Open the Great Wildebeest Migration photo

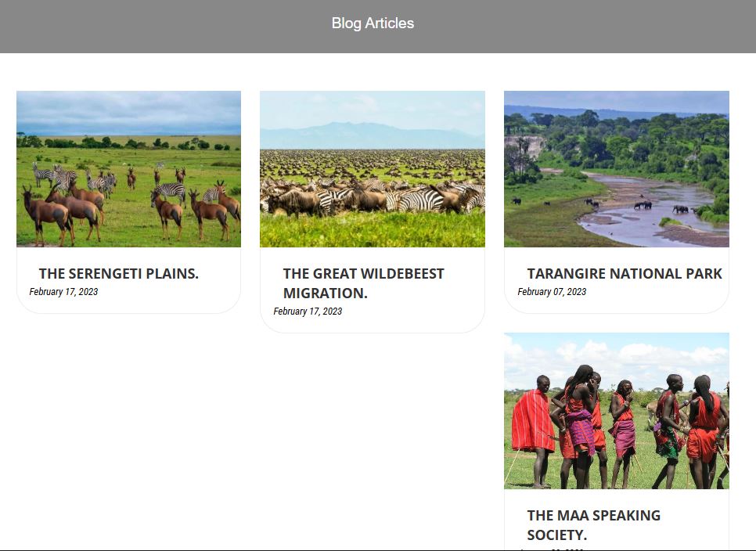(x=372, y=169)
